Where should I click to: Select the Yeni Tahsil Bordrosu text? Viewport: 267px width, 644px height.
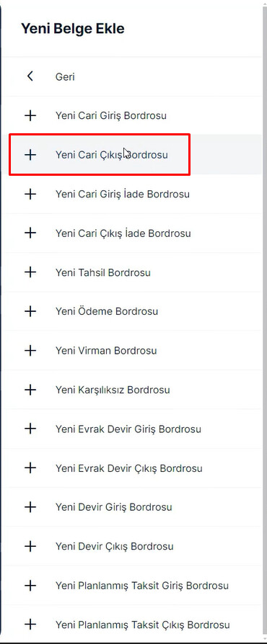click(x=103, y=272)
